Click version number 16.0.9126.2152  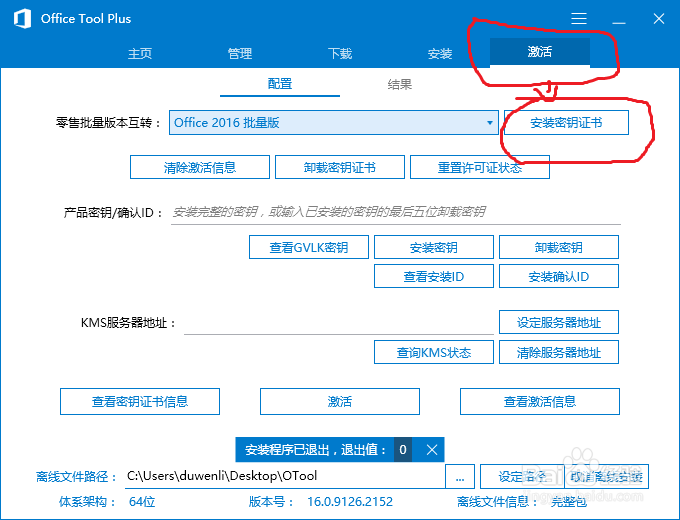point(350,502)
